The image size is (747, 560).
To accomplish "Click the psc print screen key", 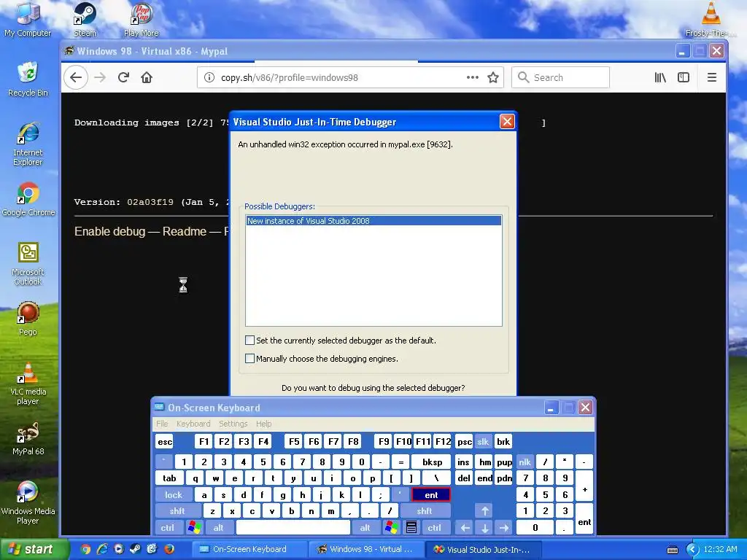I will (465, 441).
